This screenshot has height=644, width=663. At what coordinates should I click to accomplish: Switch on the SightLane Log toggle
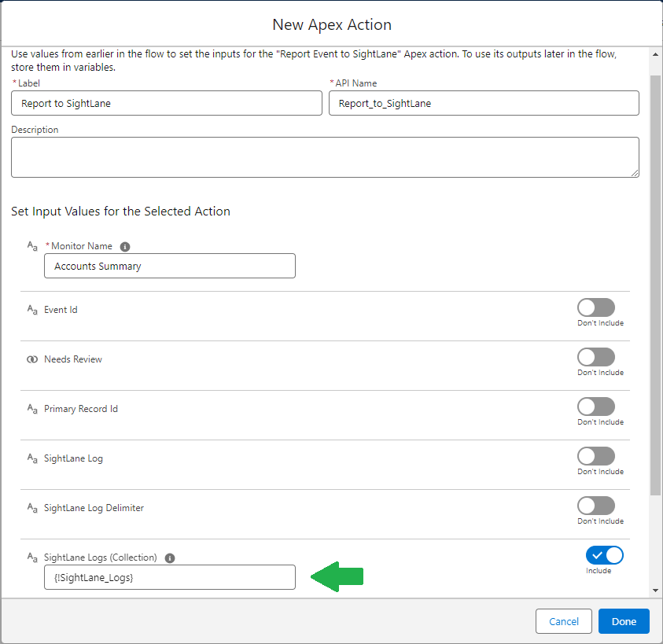596,456
